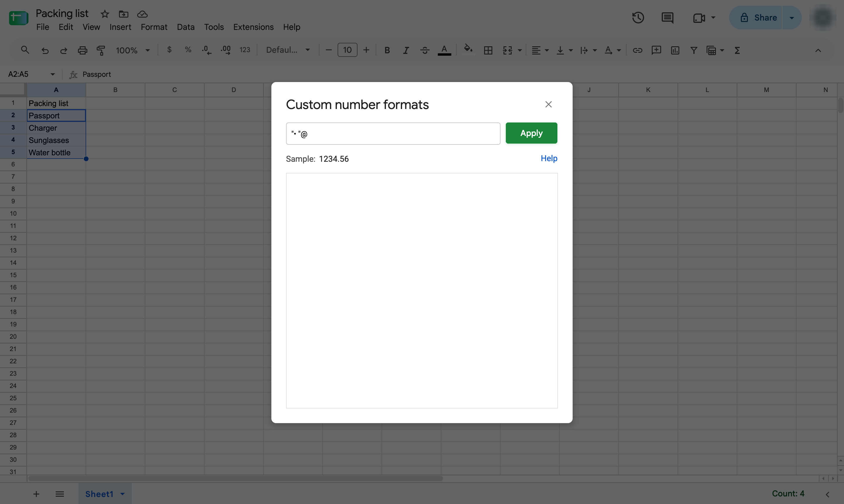Toggle the Create a filter icon

click(694, 50)
